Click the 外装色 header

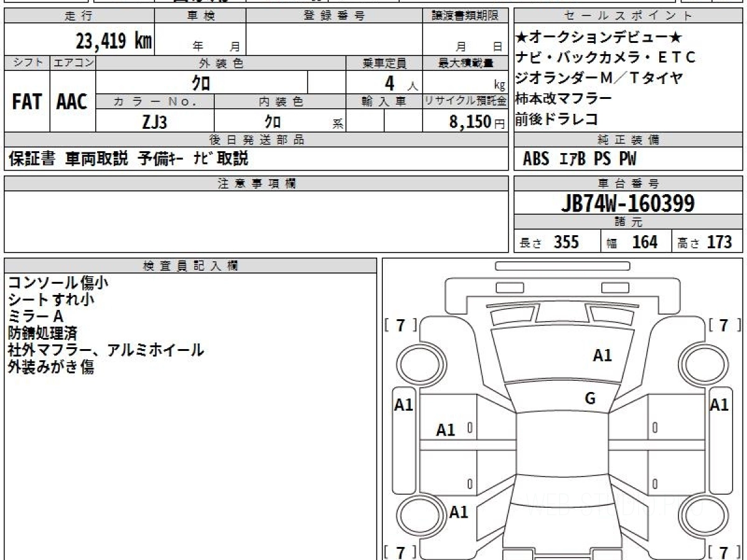(221, 63)
